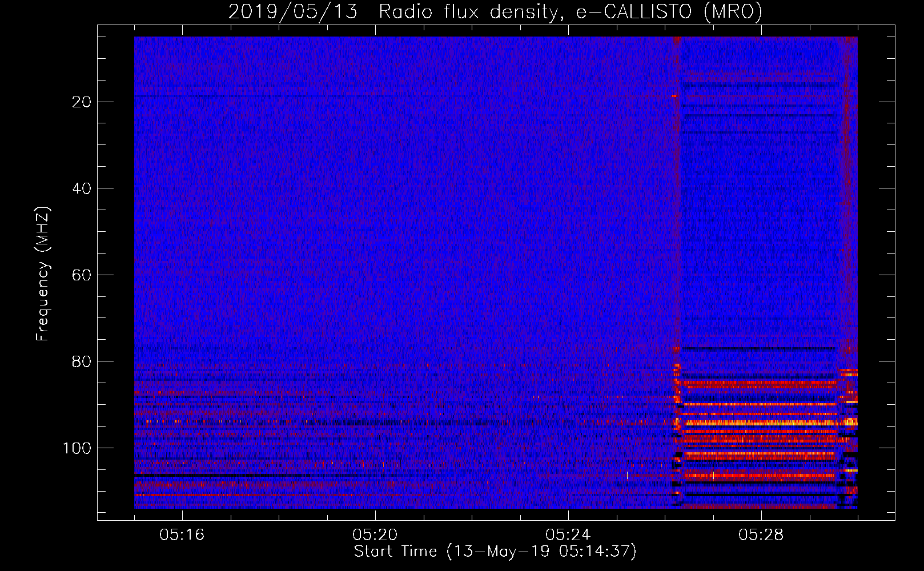Image resolution: width=924 pixels, height=571 pixels.
Task: Click the '05:28' time tick label
Action: coord(761,535)
